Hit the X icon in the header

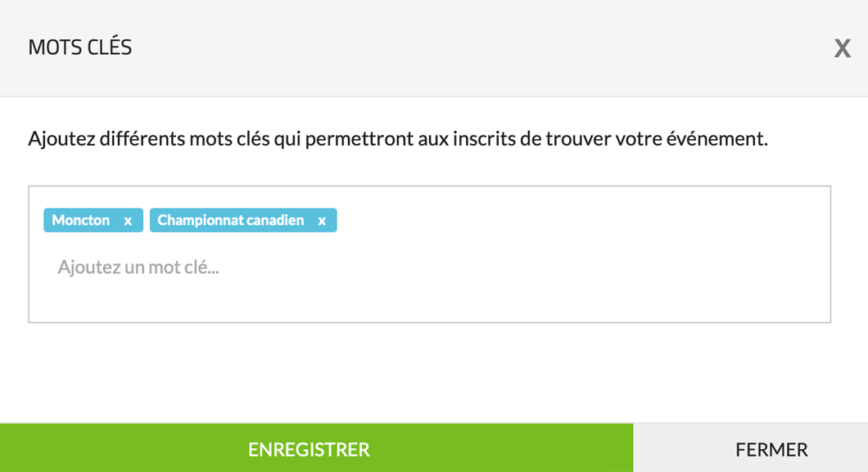[x=842, y=48]
